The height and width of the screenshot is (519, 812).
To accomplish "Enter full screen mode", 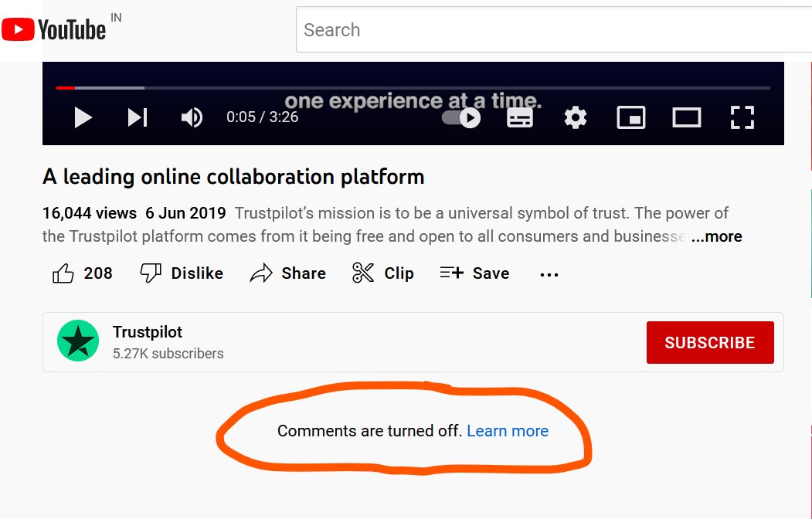I will [x=742, y=117].
